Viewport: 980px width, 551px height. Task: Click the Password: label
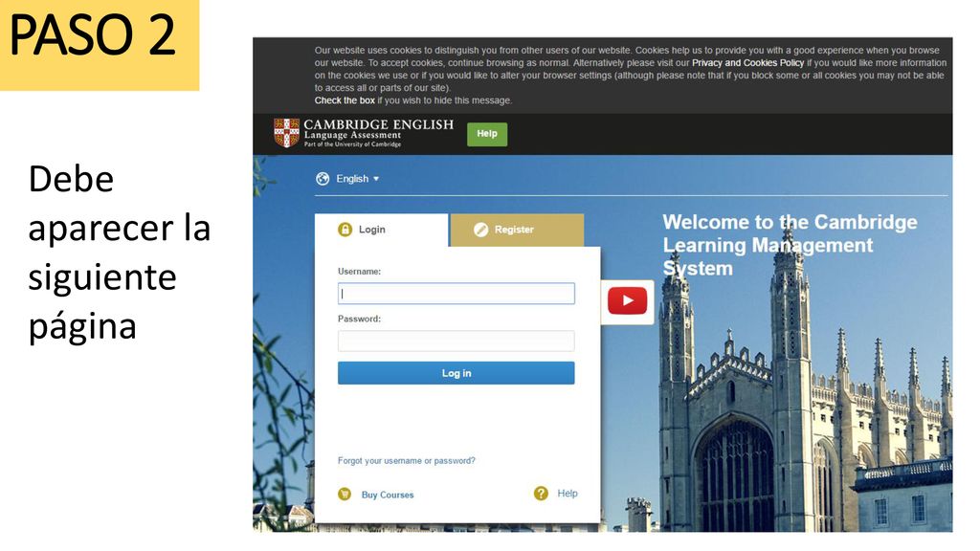click(x=360, y=320)
